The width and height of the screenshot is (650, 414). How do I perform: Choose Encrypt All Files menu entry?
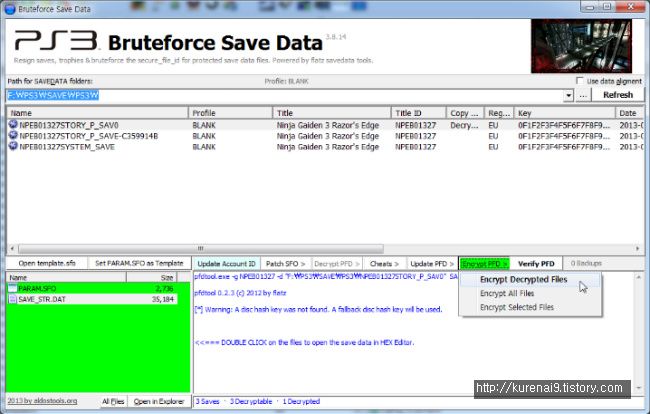530,293
